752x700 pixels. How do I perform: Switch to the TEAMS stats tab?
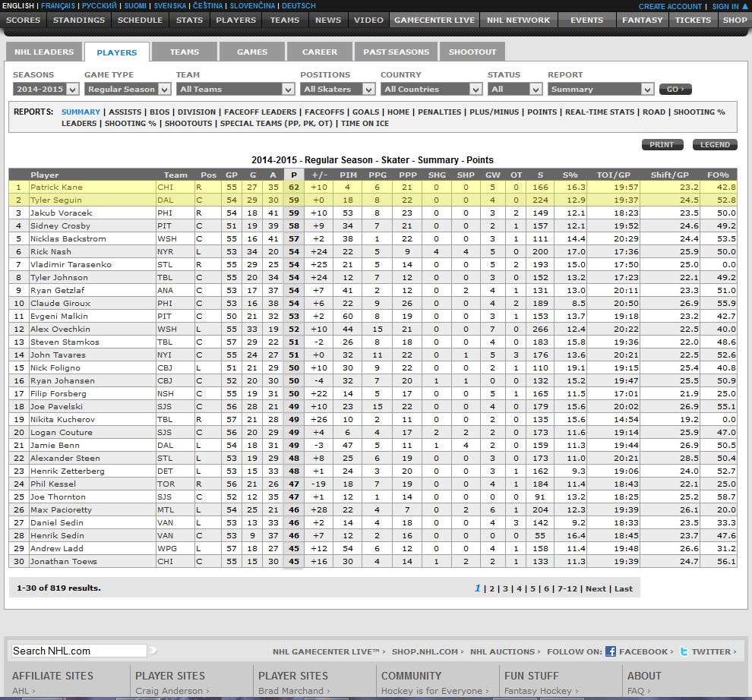(x=184, y=52)
